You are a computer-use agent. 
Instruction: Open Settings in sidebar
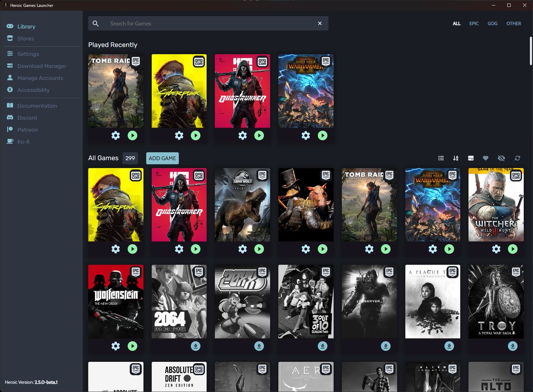click(23, 54)
